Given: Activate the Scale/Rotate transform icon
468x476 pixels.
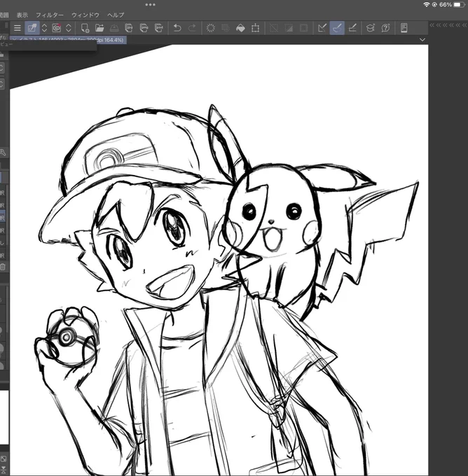Looking at the screenshot, I should 255,28.
